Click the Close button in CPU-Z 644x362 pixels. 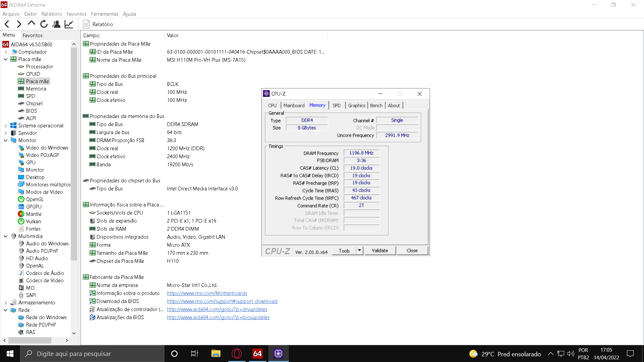pos(412,250)
